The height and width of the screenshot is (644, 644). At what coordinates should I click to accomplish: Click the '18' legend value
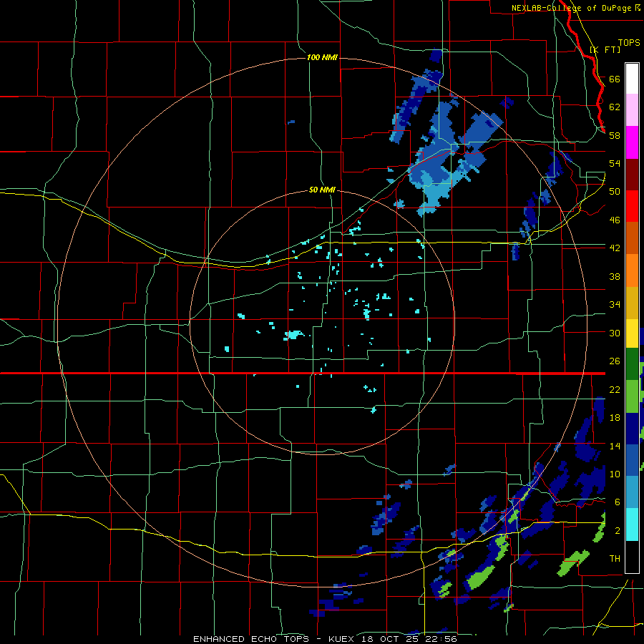click(615, 417)
